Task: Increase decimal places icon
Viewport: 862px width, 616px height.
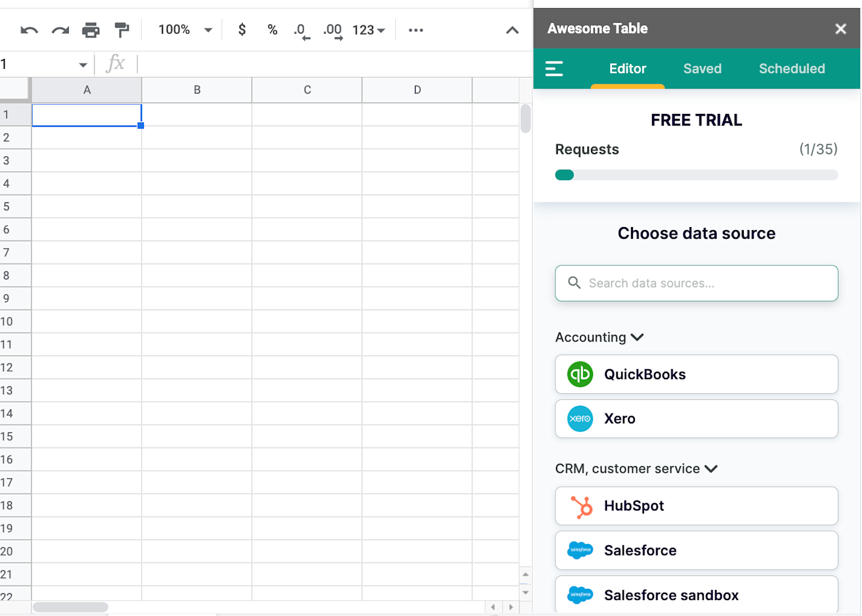Action: [332, 31]
